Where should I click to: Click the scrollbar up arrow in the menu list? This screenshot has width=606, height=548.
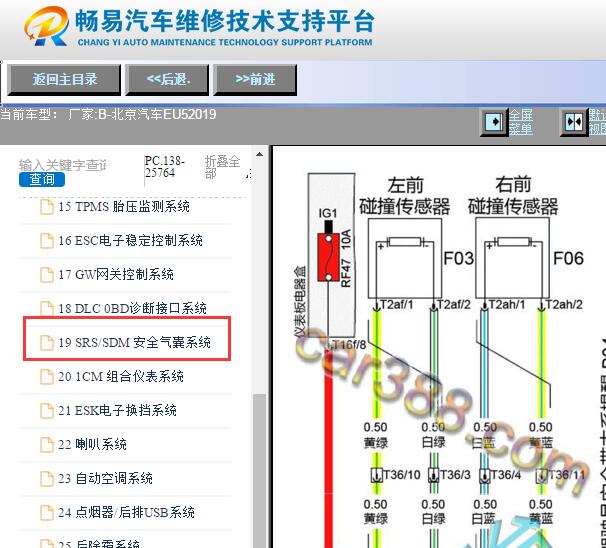(x=259, y=155)
